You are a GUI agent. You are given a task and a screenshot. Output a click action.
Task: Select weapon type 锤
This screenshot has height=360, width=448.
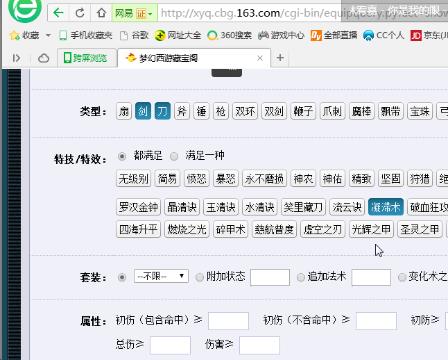(201, 111)
